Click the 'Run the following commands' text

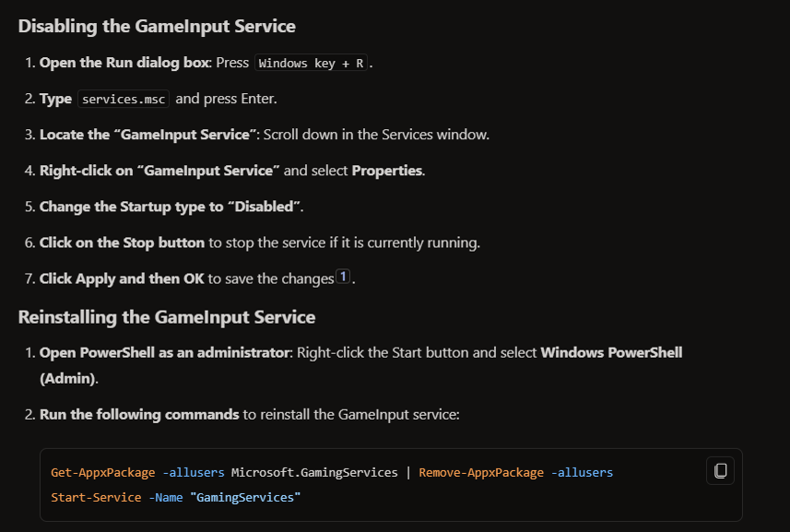point(139,415)
